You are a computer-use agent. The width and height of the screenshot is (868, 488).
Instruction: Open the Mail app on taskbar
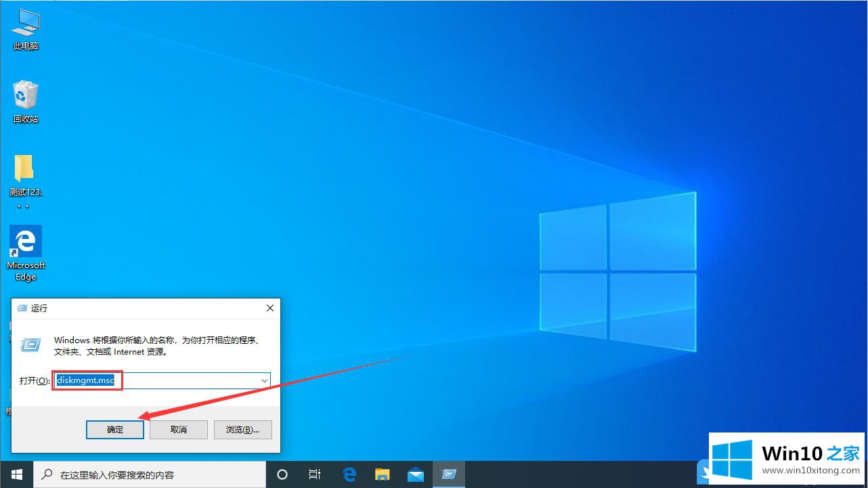(x=415, y=474)
